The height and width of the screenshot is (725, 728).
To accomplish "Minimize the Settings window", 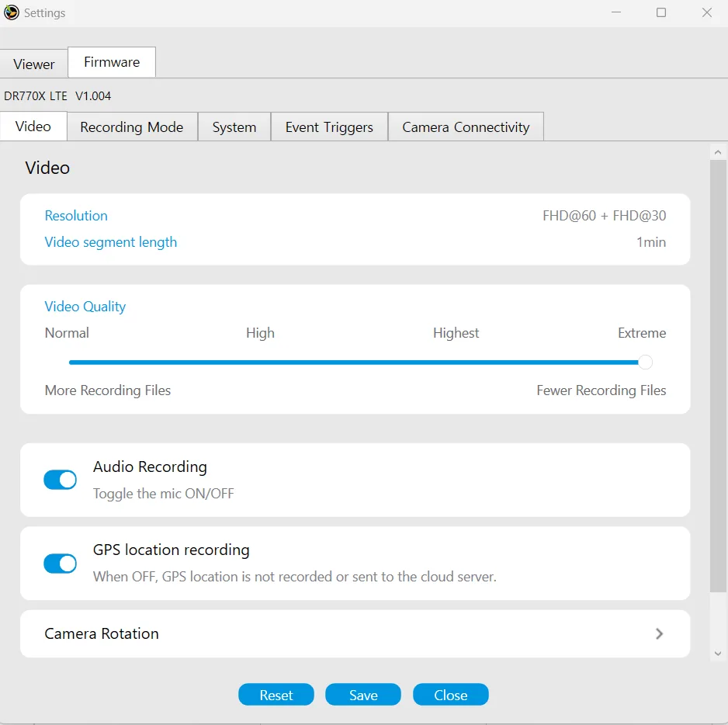I will (x=616, y=12).
